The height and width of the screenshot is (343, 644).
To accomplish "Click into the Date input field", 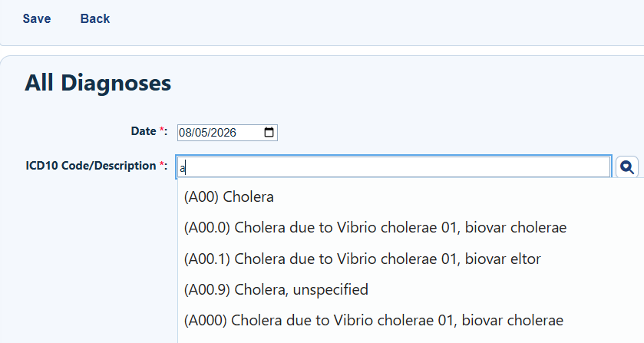I will tap(227, 133).
